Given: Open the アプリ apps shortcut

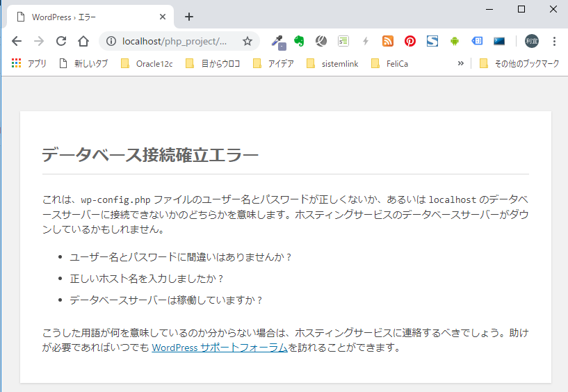Looking at the screenshot, I should (29, 64).
